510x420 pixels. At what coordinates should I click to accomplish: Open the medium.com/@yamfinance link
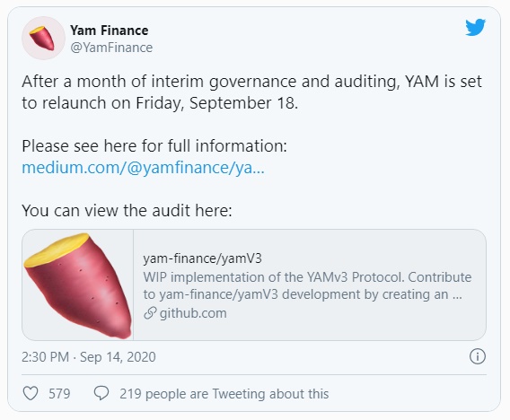[x=143, y=168]
